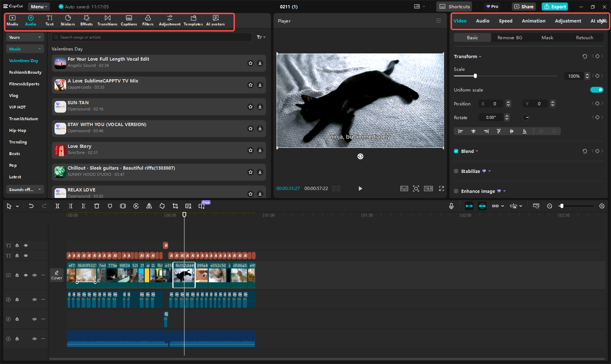Enable the Enhance image checkbox

(x=456, y=191)
